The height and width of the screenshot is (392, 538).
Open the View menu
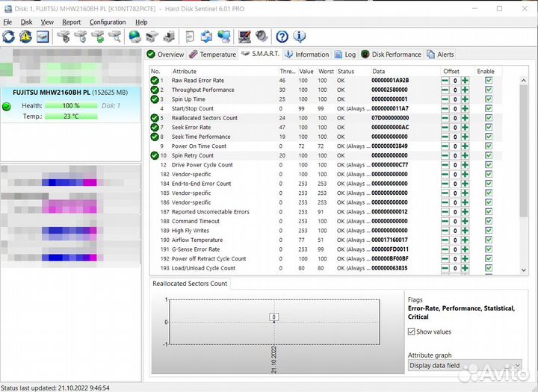pos(47,22)
